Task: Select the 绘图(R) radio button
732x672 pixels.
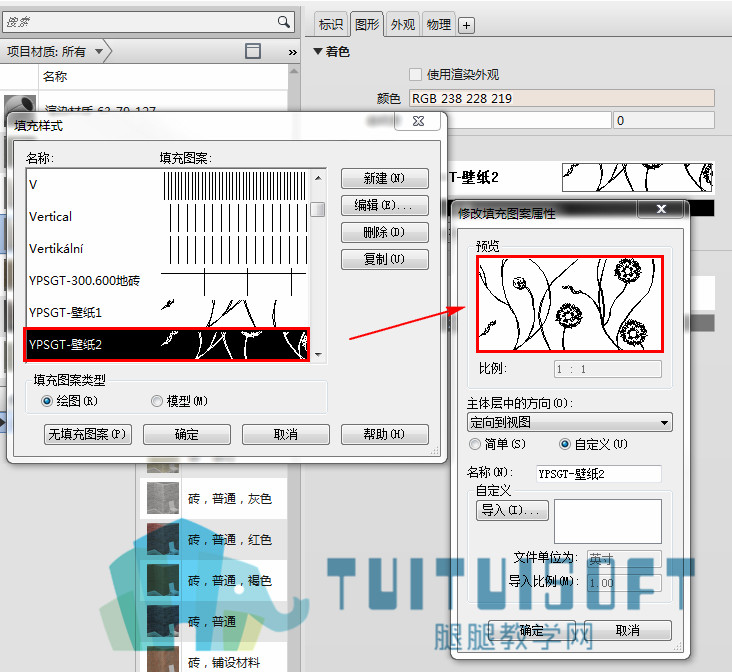Action: [x=47, y=401]
